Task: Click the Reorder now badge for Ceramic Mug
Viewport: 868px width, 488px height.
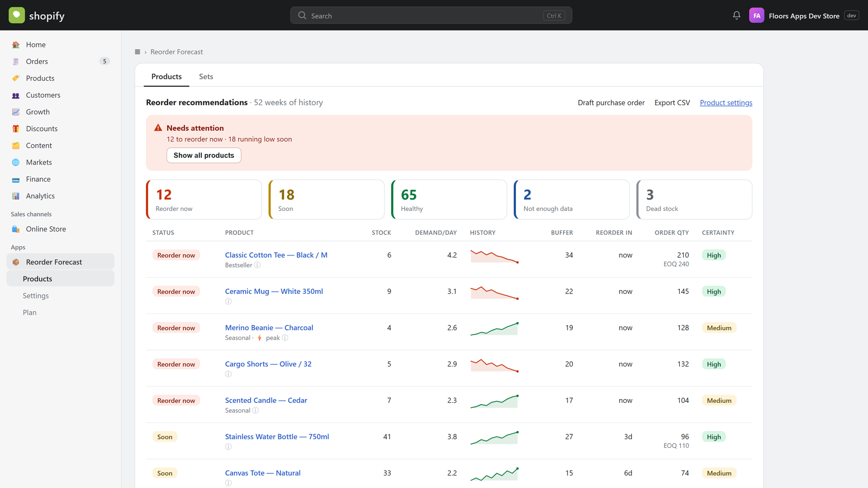Action: 176,292
